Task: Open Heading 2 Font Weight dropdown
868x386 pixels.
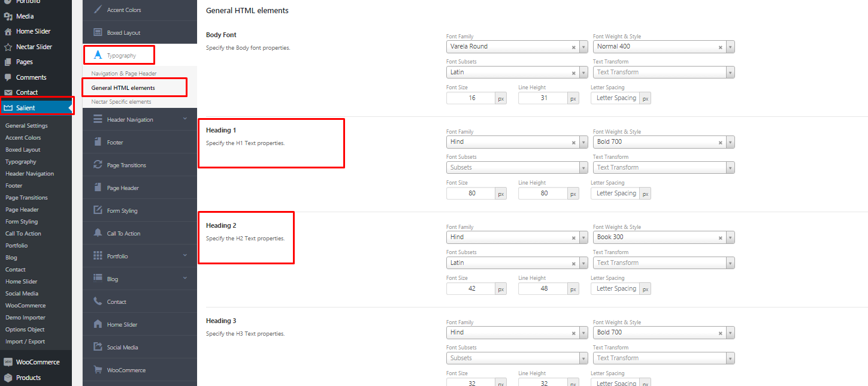Action: (659, 237)
